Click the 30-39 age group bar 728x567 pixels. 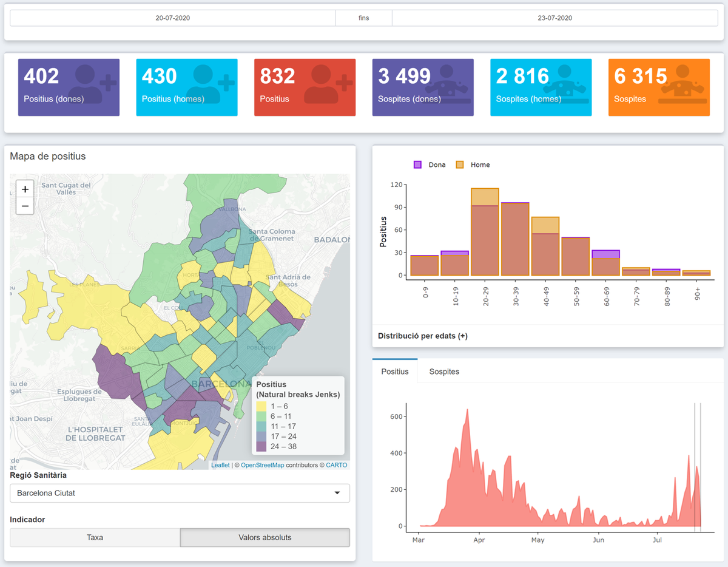(x=515, y=239)
